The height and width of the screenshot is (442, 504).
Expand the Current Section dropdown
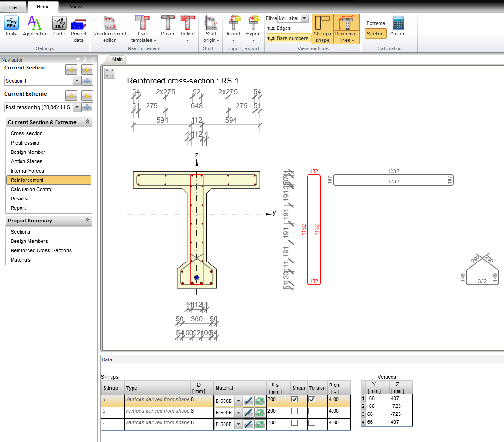pyautogui.click(x=77, y=81)
